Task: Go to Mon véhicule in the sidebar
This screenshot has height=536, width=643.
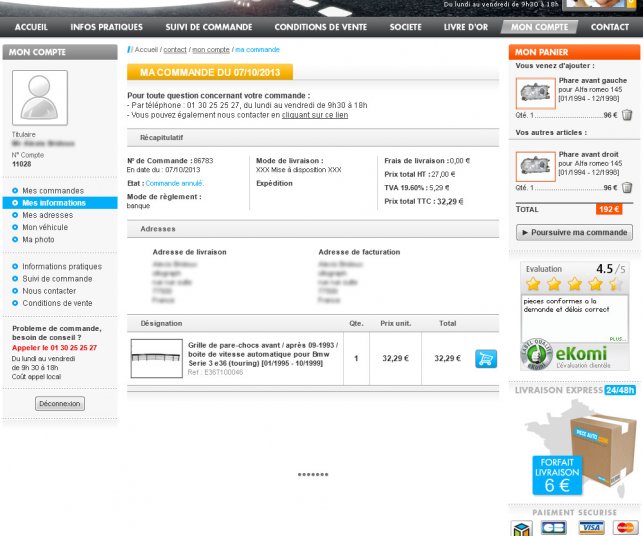Action: pyautogui.click(x=45, y=227)
